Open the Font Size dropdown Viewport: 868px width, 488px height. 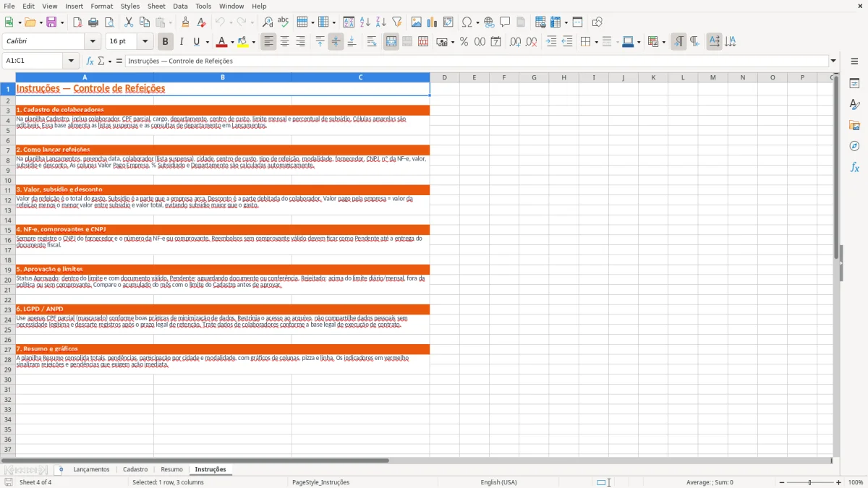[145, 42]
